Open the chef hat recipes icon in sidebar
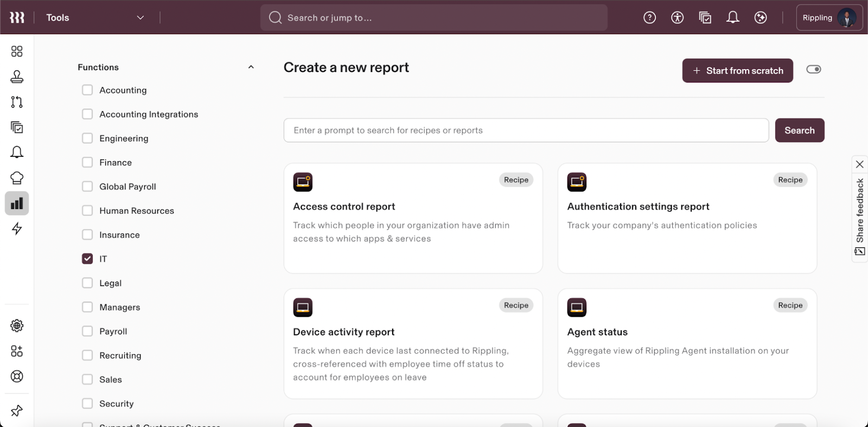The width and height of the screenshot is (868, 427). tap(17, 178)
